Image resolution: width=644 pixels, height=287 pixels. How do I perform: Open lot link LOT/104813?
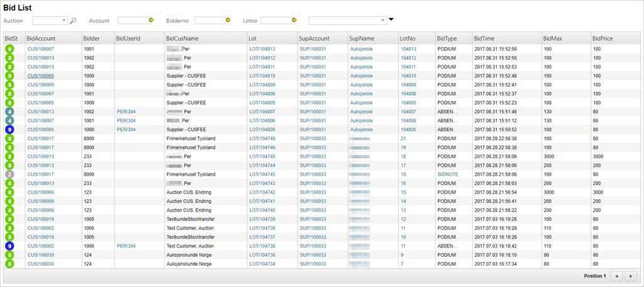click(262, 48)
